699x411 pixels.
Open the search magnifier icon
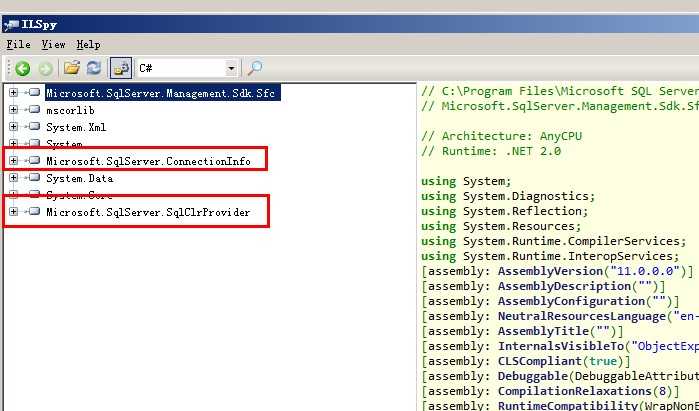point(255,68)
